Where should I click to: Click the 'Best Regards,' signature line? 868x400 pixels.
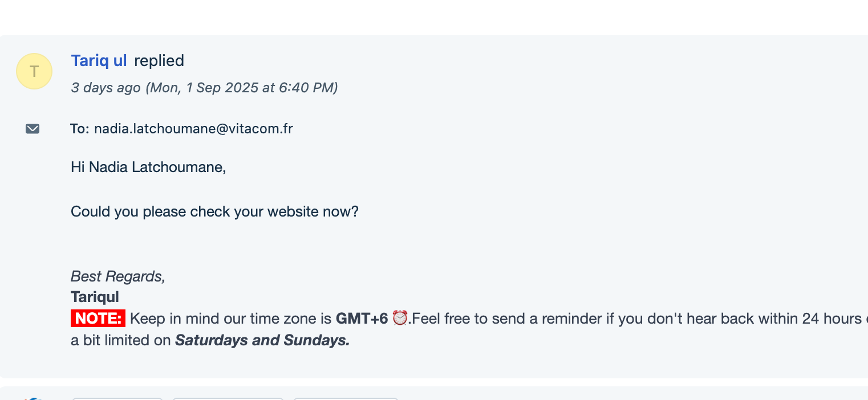118,276
